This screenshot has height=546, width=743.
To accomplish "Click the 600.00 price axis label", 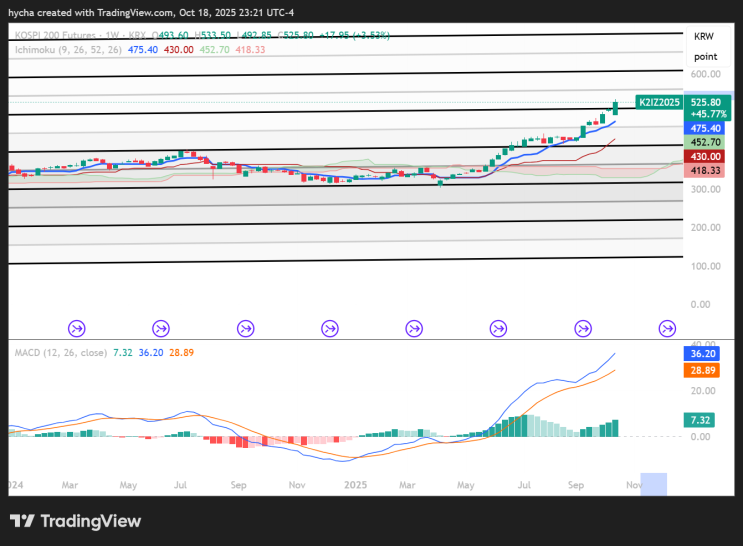I will (706, 74).
